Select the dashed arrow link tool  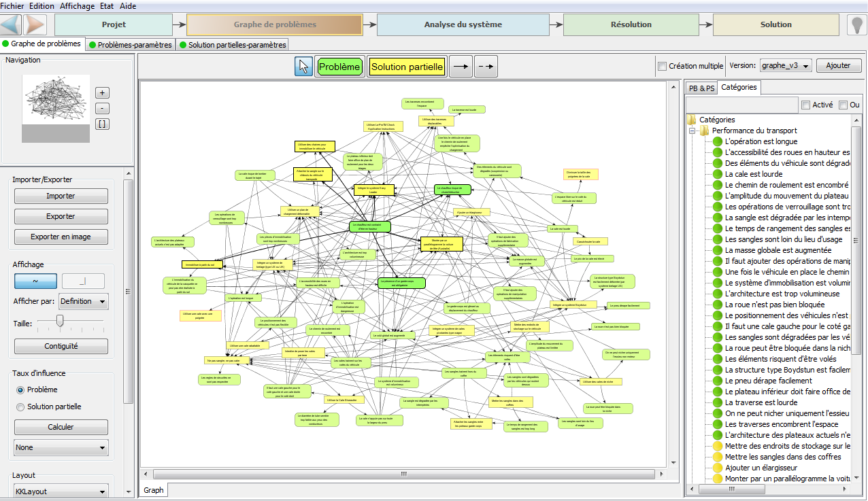[x=486, y=67]
